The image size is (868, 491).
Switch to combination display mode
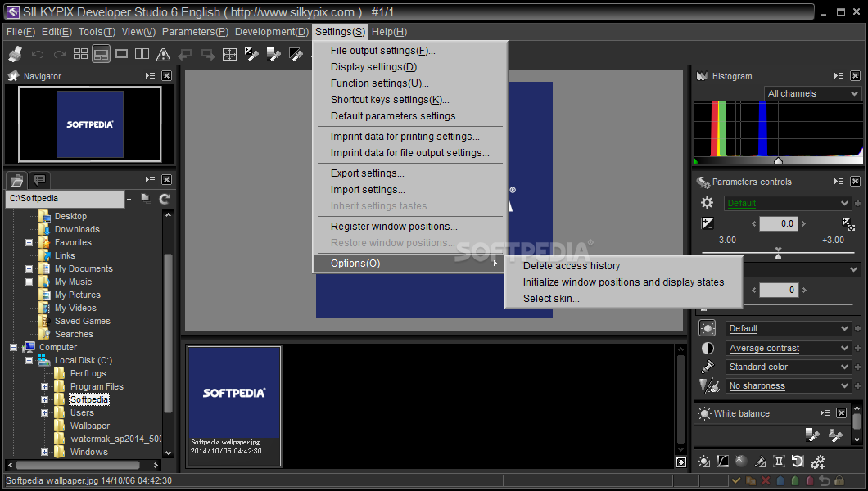(x=101, y=54)
